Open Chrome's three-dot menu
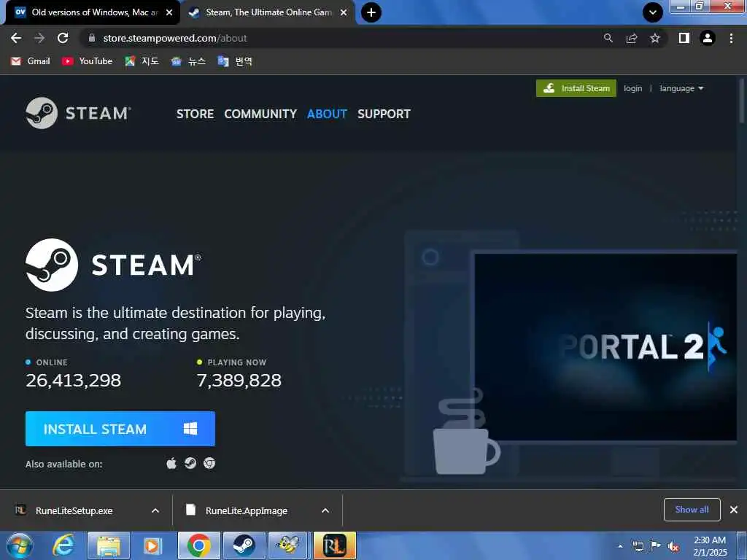This screenshot has height=560, width=747. click(731, 38)
